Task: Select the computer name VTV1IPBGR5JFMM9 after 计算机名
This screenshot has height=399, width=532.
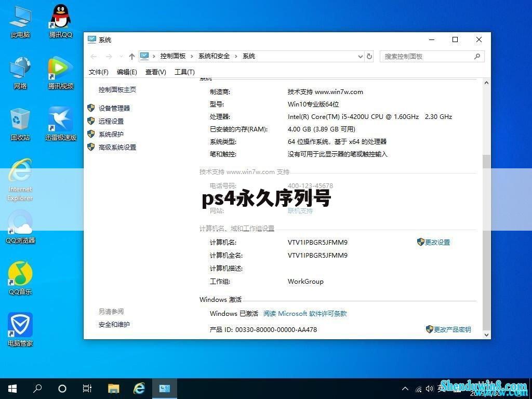Action: click(317, 242)
